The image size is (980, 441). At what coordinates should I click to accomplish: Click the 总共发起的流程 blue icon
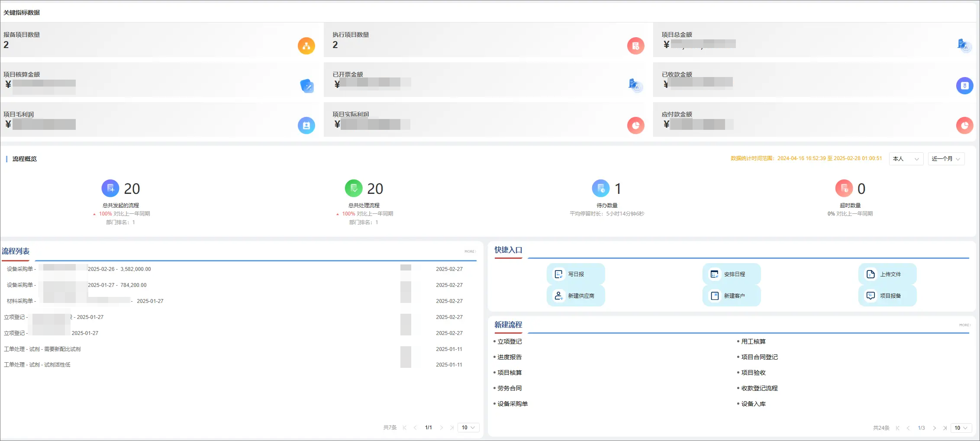click(110, 188)
